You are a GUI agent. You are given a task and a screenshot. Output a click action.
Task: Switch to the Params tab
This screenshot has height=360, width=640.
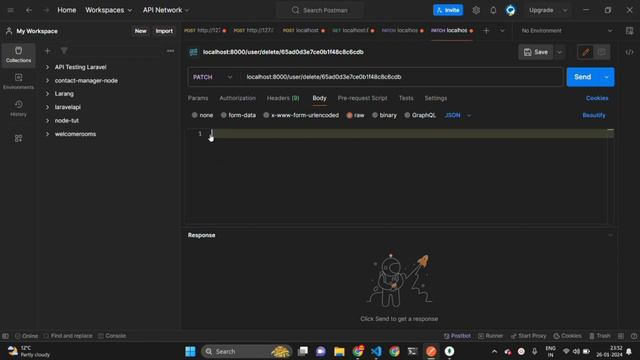coord(198,98)
